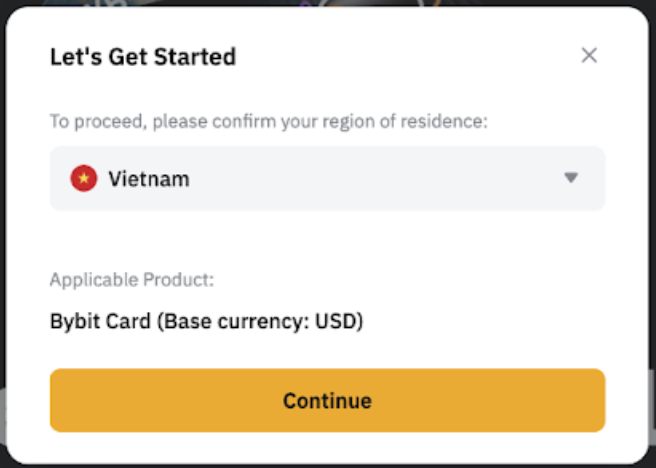Click the red circle with yellow star
Screen dimensions: 656x468
[x=83, y=179]
